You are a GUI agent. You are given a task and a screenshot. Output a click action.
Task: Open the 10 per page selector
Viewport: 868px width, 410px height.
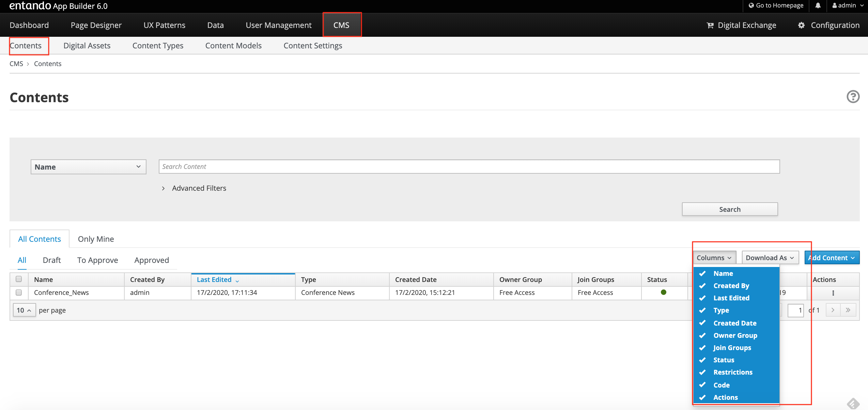(x=24, y=310)
